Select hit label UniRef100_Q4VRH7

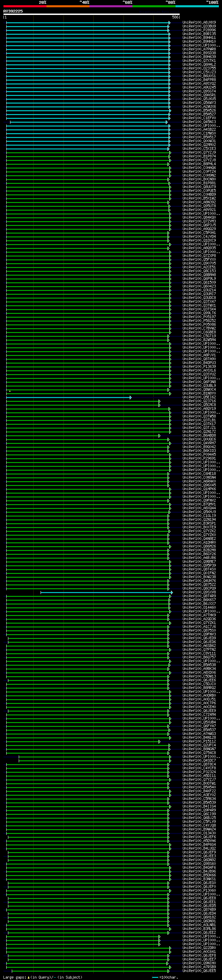tap(199, 443)
